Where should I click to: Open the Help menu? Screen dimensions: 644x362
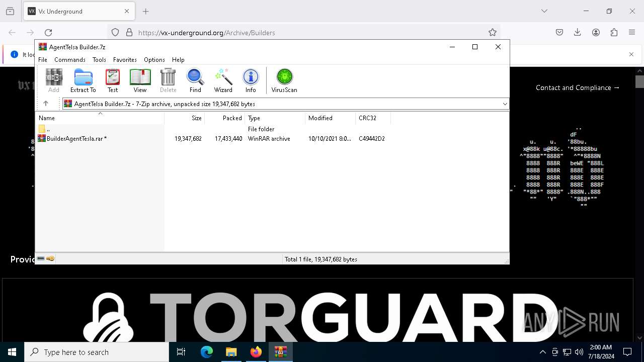pos(178,59)
